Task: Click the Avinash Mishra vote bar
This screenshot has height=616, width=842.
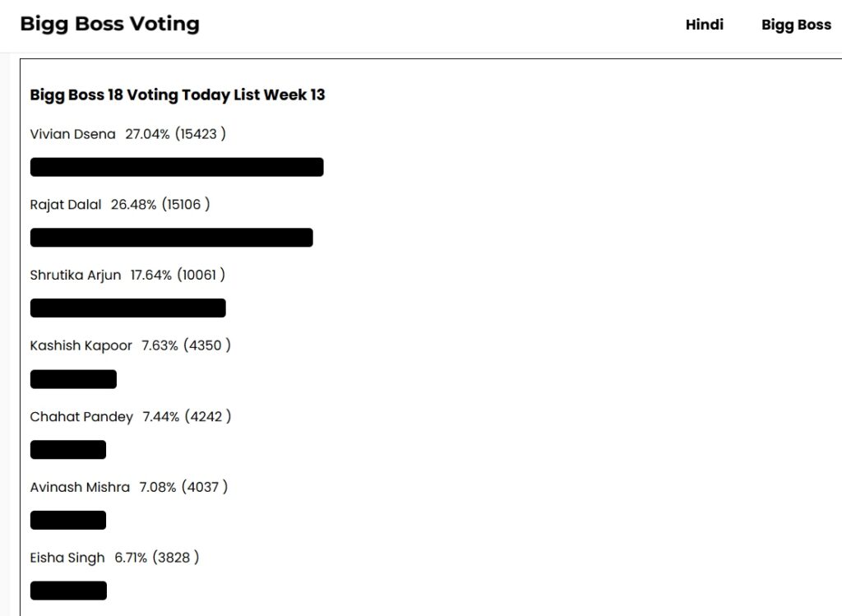Action: tap(68, 520)
